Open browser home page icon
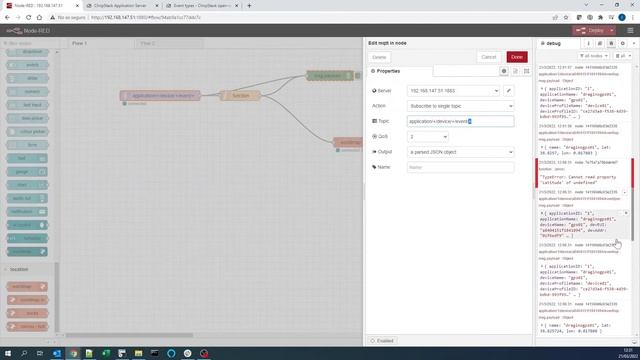Screen dimensions: 640x360 [x=39, y=17]
